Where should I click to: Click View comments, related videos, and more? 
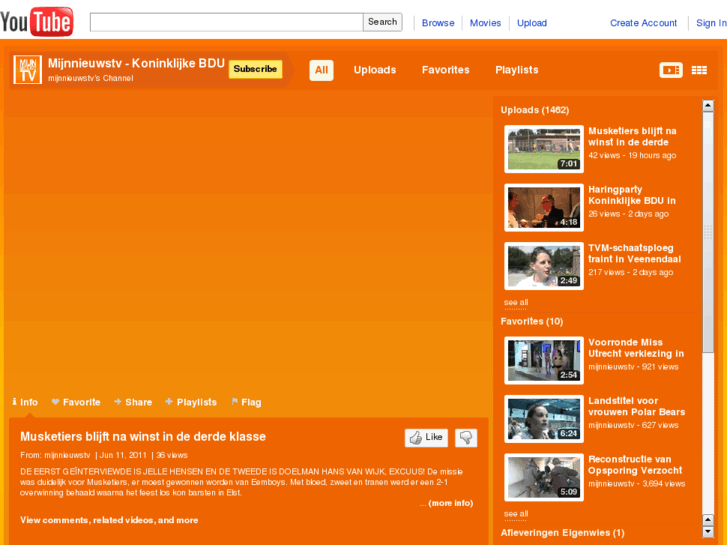click(109, 520)
